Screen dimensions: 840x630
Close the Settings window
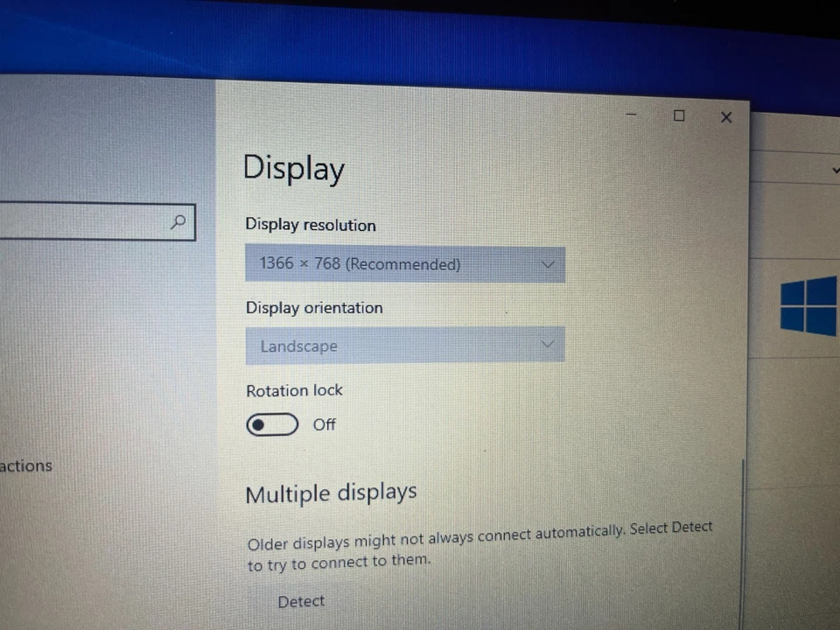(726, 117)
